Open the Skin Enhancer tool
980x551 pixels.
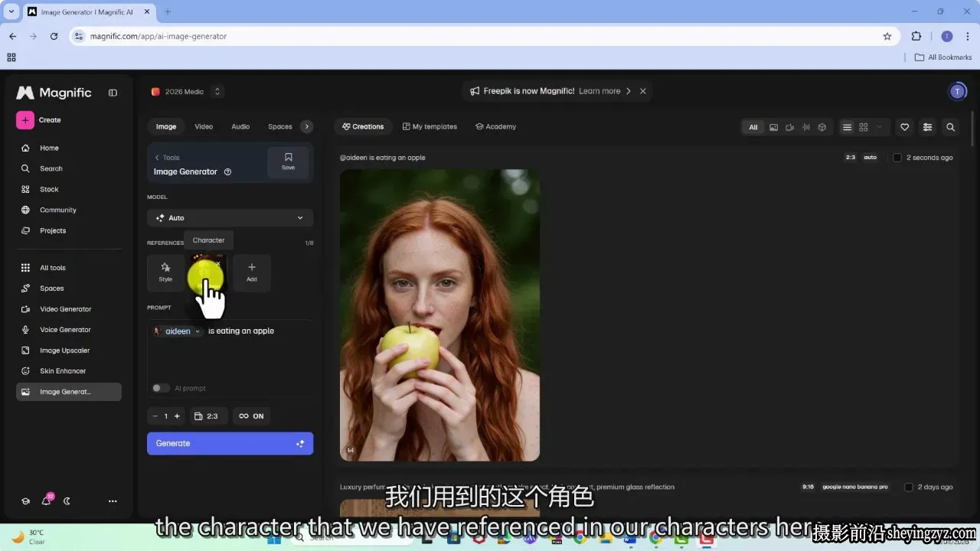[x=69, y=371]
